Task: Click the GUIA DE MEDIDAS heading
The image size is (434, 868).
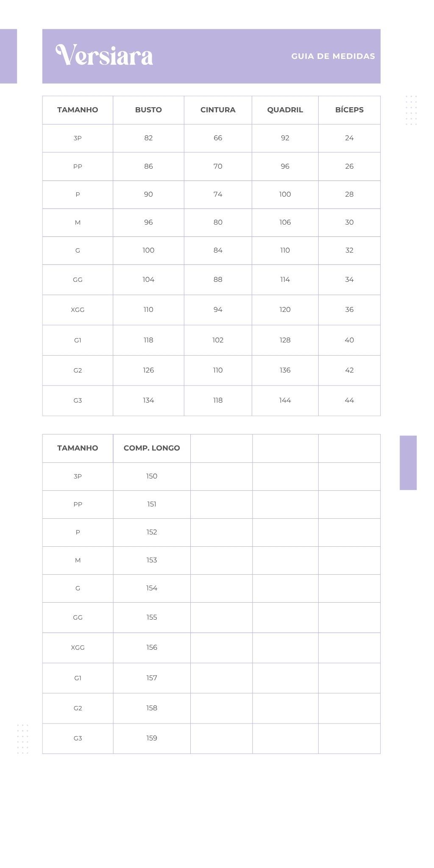Action: [333, 56]
